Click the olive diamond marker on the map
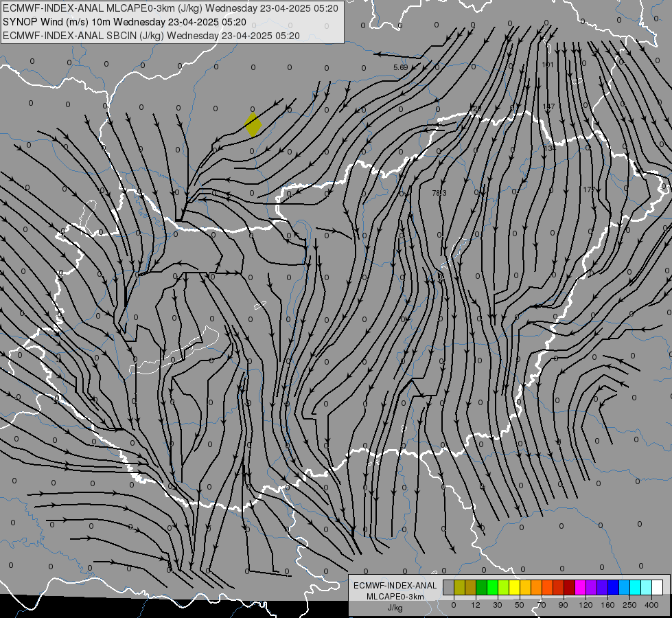 (253, 125)
